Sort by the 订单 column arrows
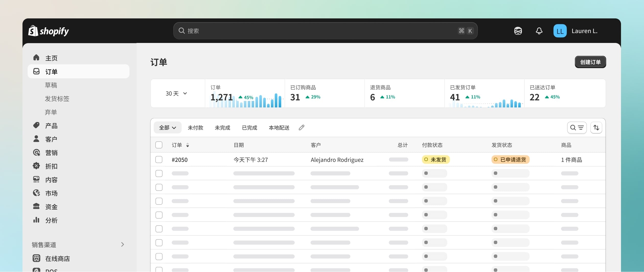The image size is (644, 272). point(188,145)
